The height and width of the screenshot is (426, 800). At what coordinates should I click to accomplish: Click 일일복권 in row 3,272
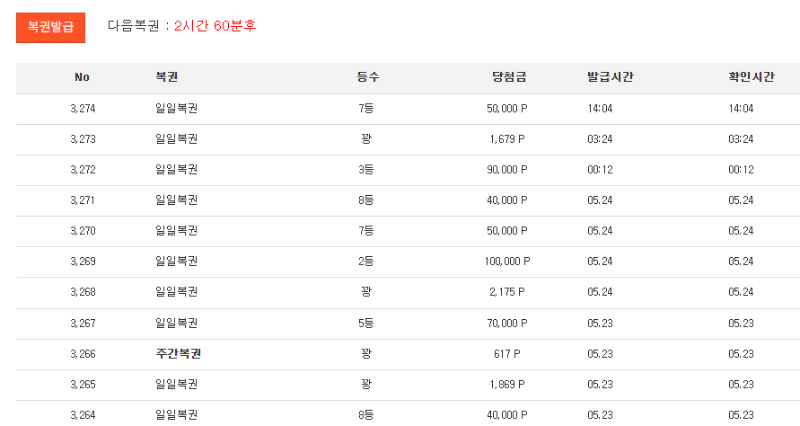click(x=176, y=169)
